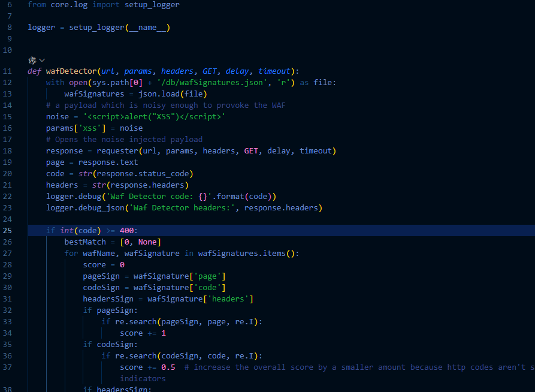This screenshot has width=535, height=392.
Task: Click the wafDetector function name
Action: [71, 71]
